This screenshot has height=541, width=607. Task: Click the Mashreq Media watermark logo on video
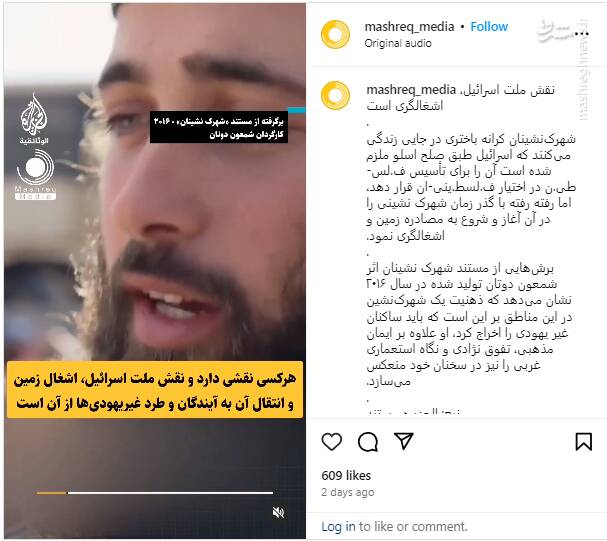coord(36,175)
